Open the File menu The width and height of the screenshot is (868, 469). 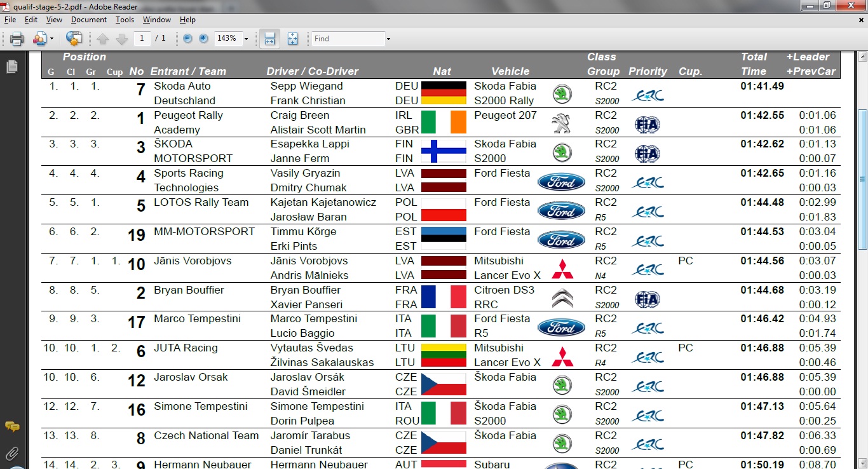(10, 20)
